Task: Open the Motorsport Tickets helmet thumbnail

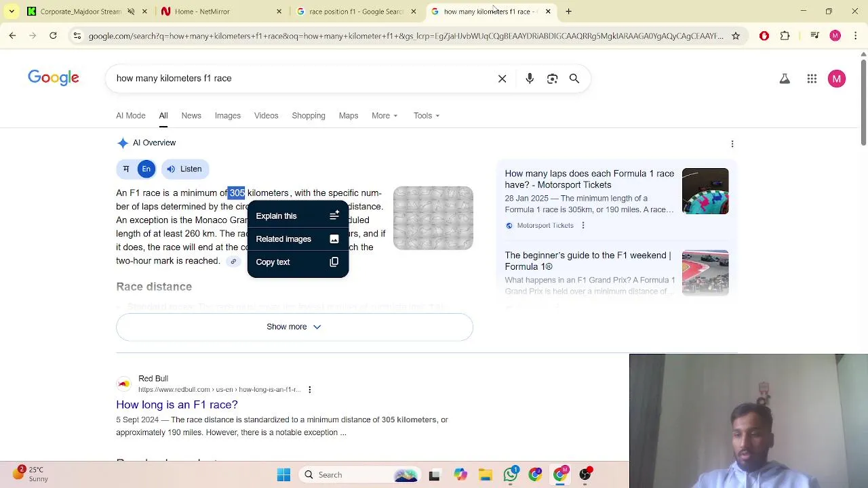Action: point(705,191)
